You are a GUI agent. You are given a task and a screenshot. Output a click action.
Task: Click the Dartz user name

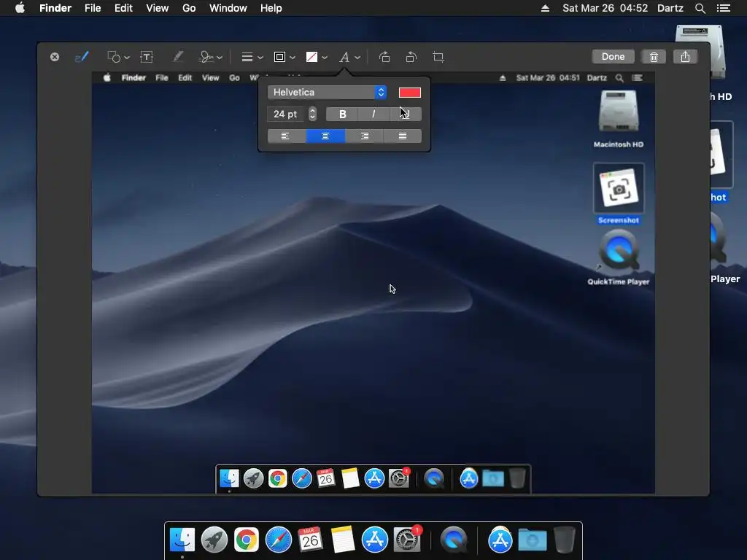(670, 8)
